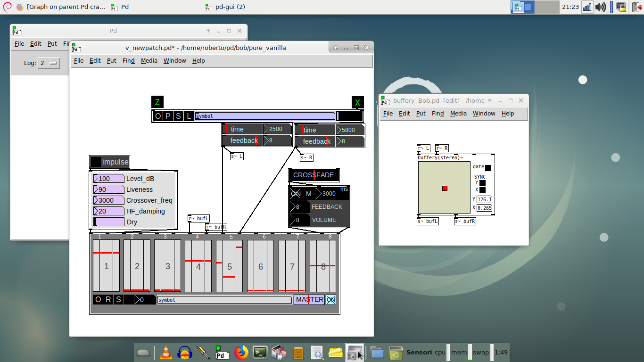Click the green X box in the patch
Screen dimensions: 644x362
point(357,102)
